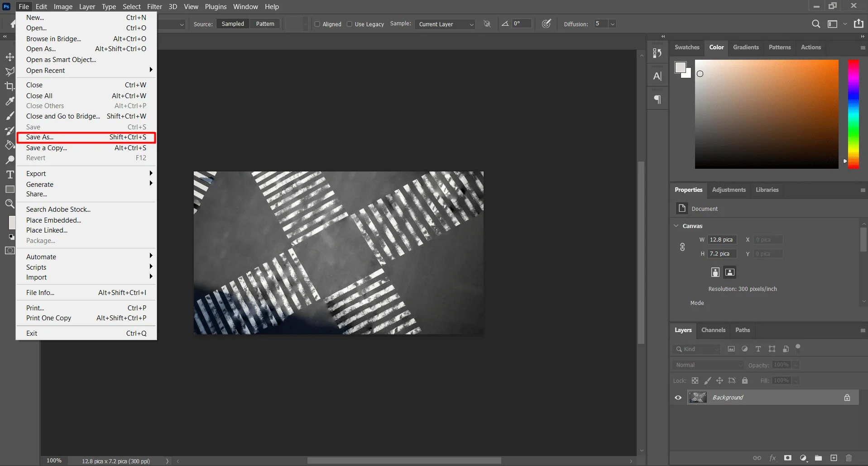Choose Save a Copy... menu item

pyautogui.click(x=86, y=148)
